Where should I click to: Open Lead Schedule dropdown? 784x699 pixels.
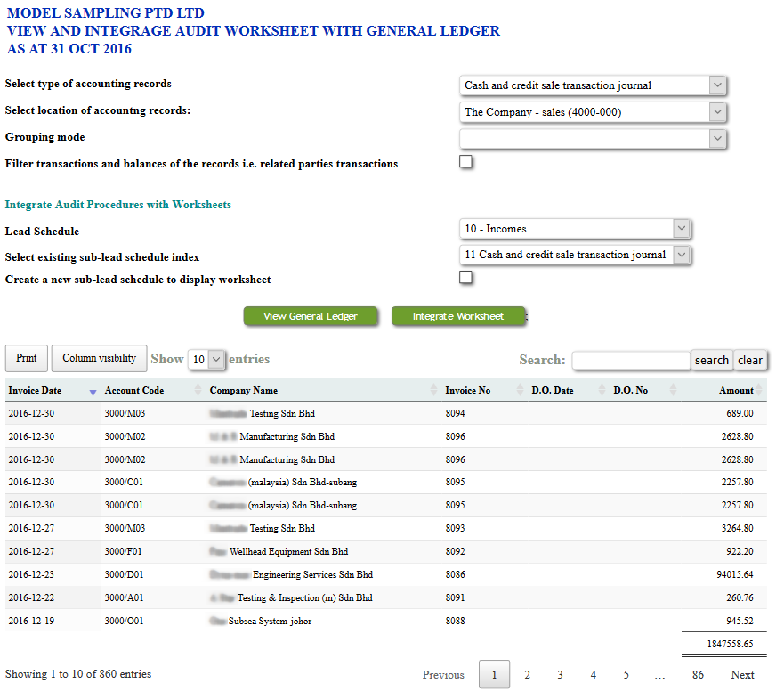576,229
